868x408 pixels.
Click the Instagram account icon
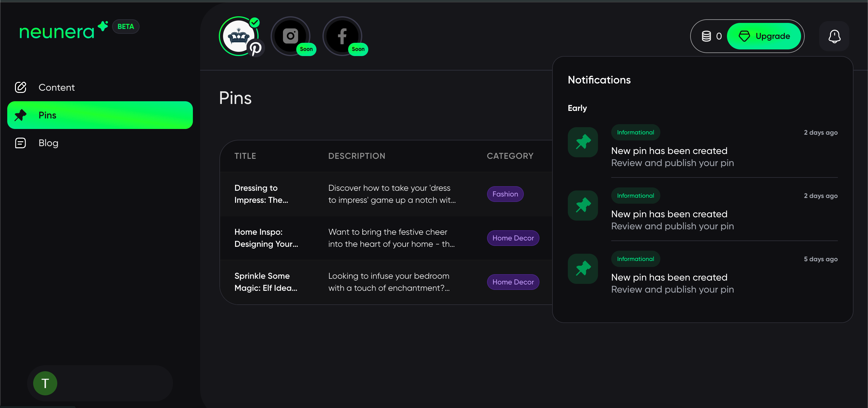point(290,36)
